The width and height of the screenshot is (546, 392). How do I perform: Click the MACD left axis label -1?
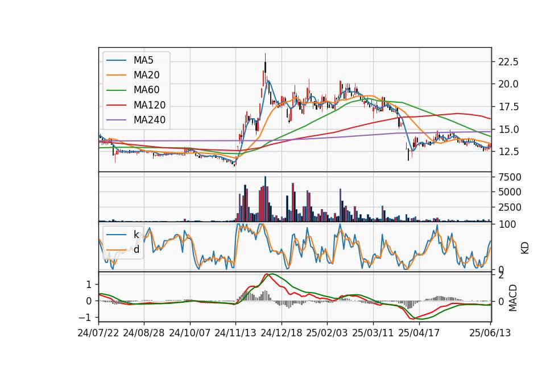[85, 318]
